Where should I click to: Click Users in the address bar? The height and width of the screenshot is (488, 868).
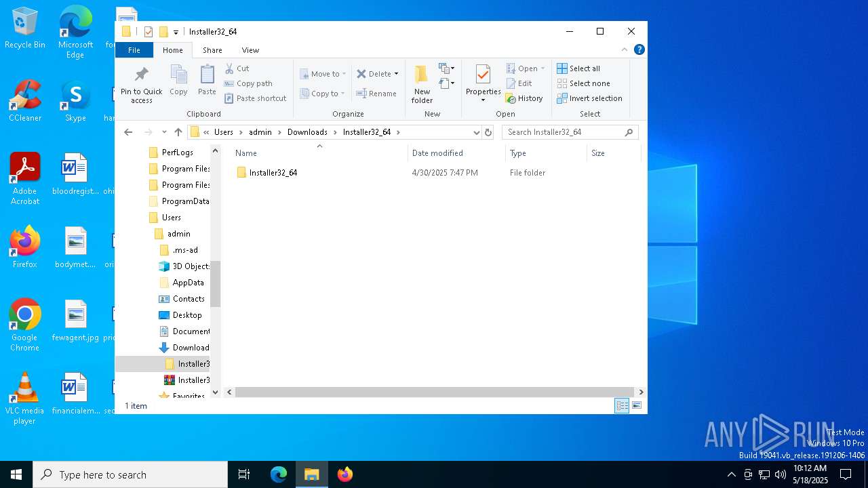[x=224, y=132]
